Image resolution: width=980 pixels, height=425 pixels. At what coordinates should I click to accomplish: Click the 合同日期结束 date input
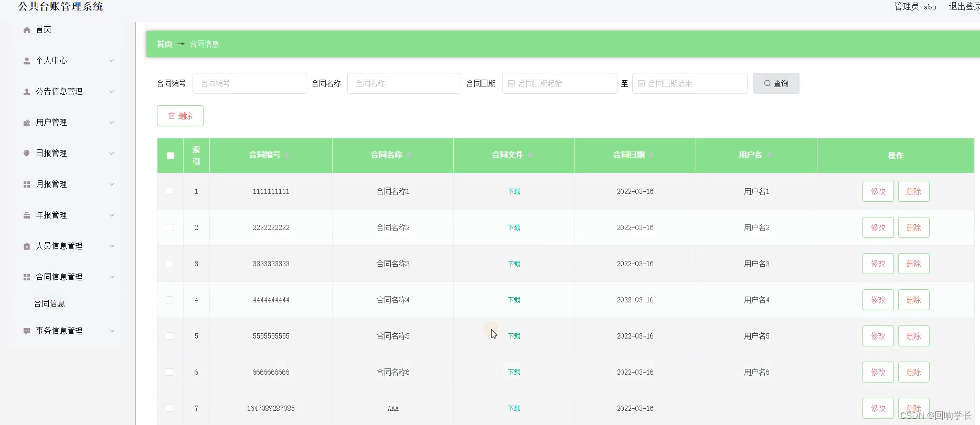point(690,83)
